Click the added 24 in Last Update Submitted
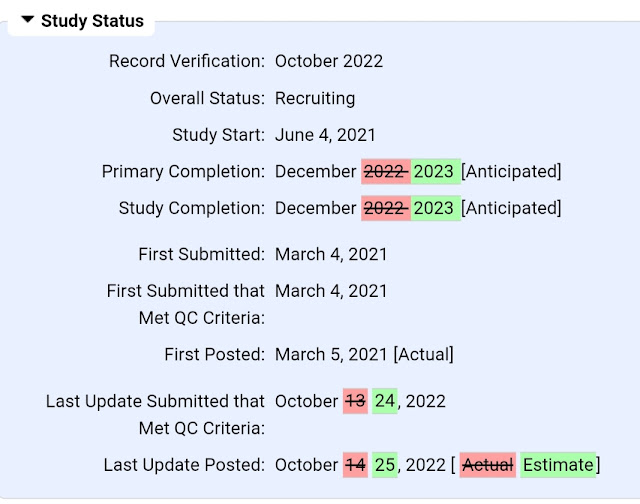 [384, 401]
